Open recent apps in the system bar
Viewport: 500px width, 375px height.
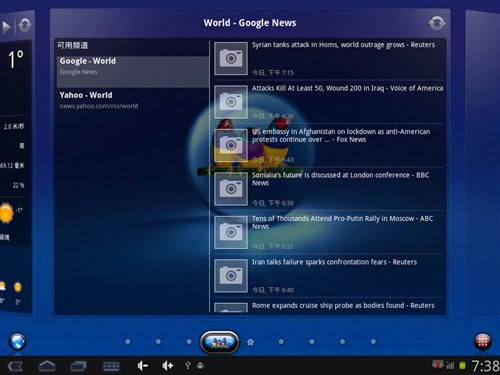pyautogui.click(x=78, y=366)
